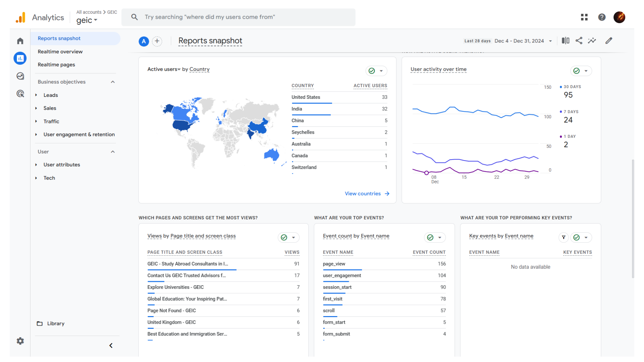Viewport: 644px width, 362px height.
Task: Open Admin settings gear icon
Action: (x=20, y=341)
